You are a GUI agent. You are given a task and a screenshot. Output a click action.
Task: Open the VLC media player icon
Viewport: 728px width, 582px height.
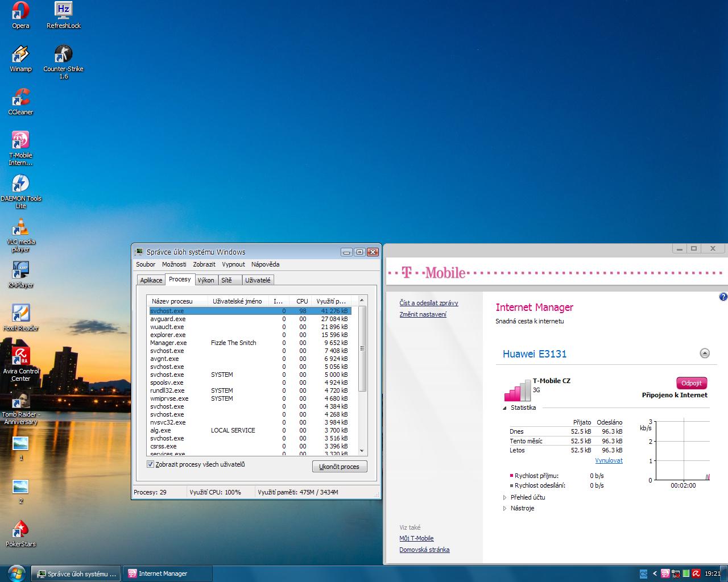tap(20, 228)
